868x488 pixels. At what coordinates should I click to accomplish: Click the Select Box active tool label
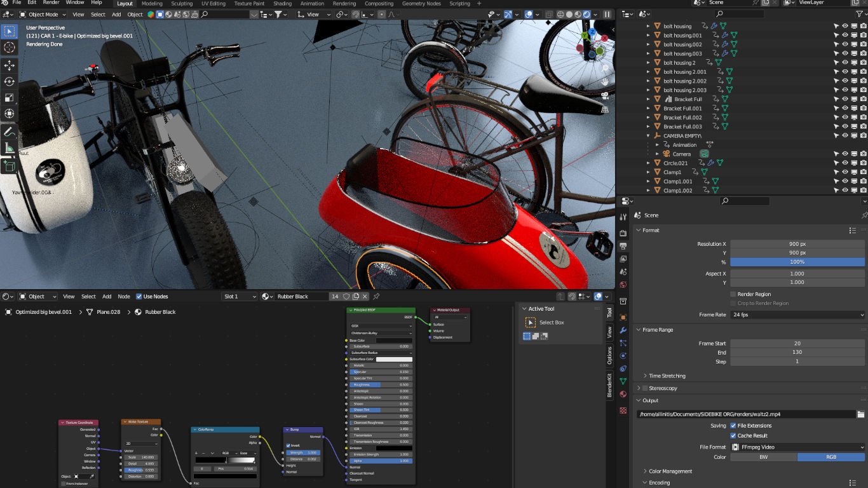coord(553,322)
